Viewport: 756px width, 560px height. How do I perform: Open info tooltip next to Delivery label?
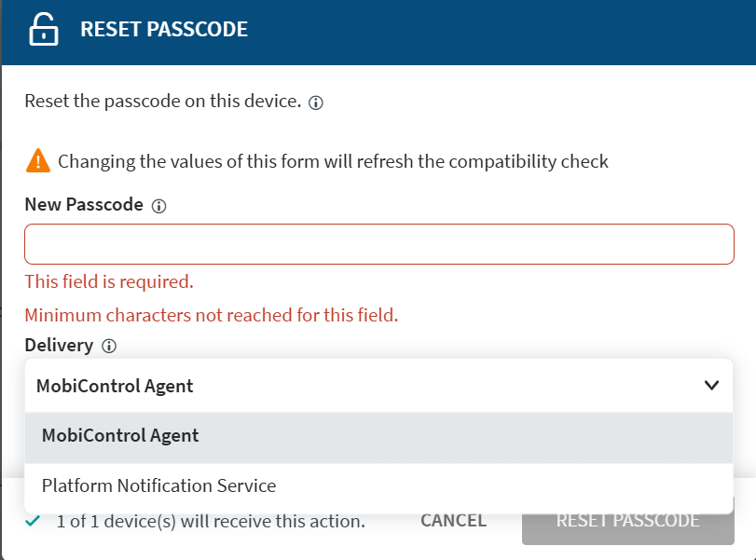[109, 347]
